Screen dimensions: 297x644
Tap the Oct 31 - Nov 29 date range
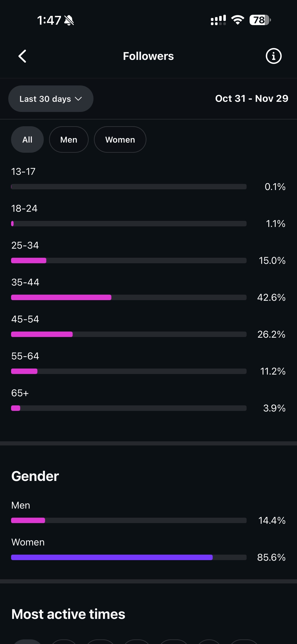[251, 99]
